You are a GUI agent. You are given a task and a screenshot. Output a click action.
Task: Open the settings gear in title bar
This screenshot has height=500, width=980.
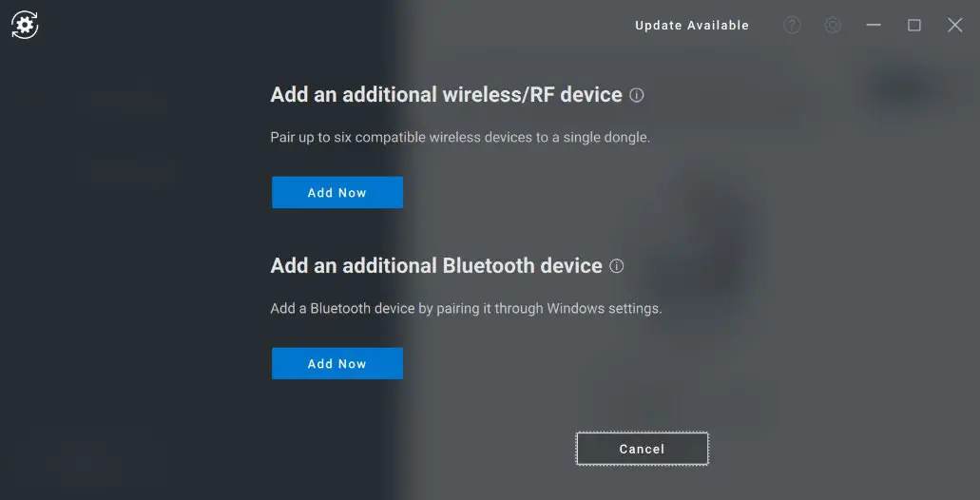pyautogui.click(x=833, y=26)
